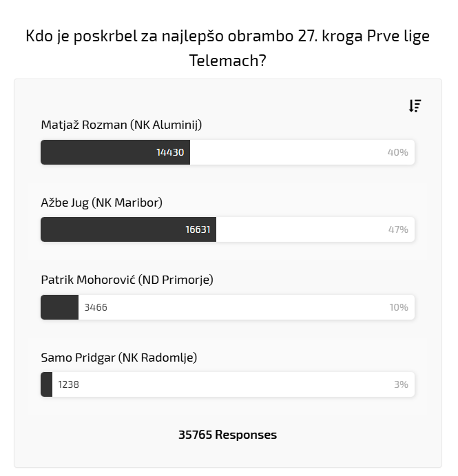Click the 3% percentage value

[401, 384]
